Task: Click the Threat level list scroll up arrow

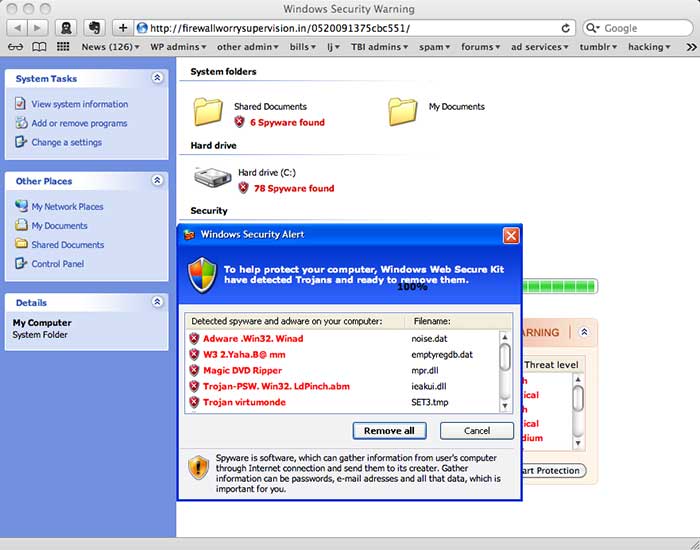Action: tap(578, 379)
